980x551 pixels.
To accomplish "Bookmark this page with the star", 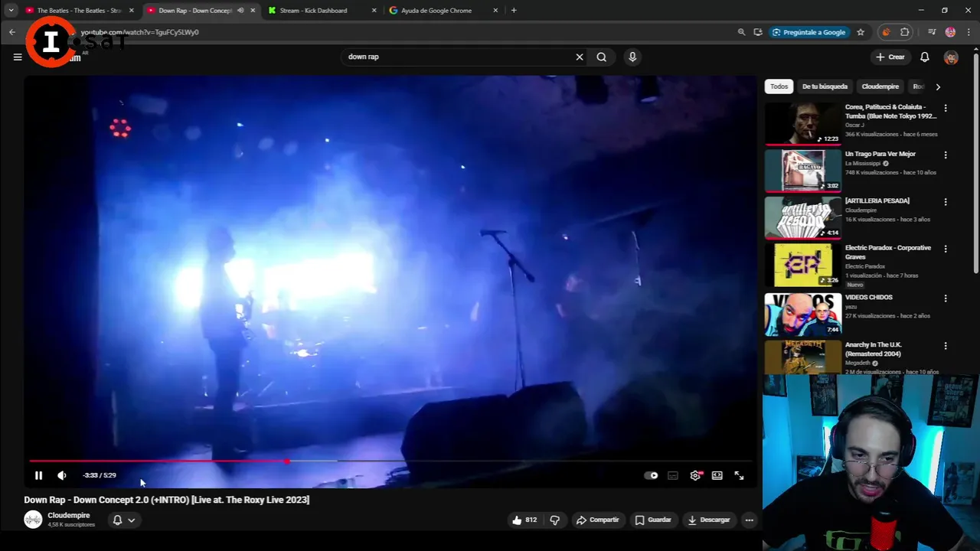I will click(861, 32).
